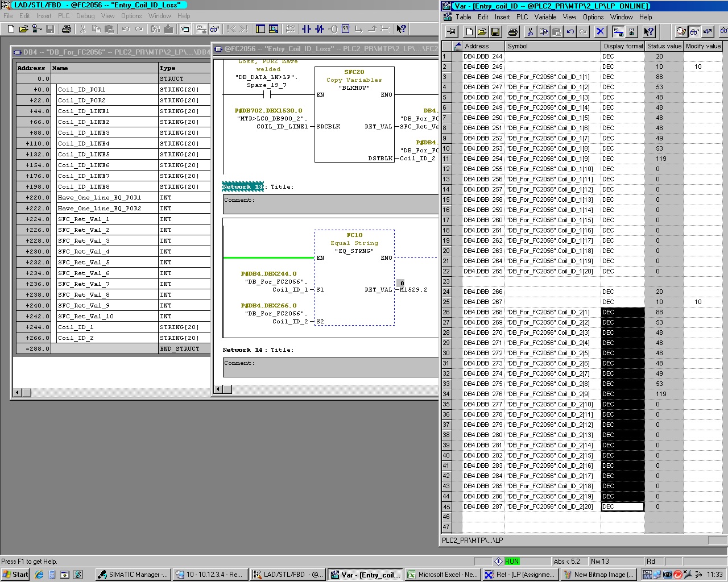Insert a normally closed contact
The height and width of the screenshot is (582, 728).
tap(319, 29)
